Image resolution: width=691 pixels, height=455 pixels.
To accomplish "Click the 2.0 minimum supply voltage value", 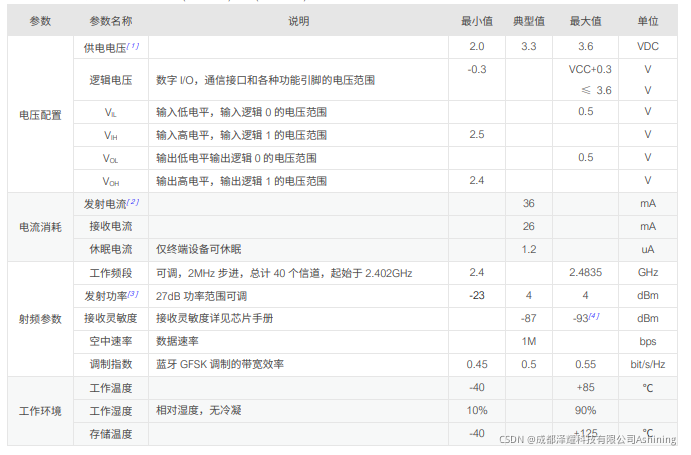I will click(x=476, y=46).
